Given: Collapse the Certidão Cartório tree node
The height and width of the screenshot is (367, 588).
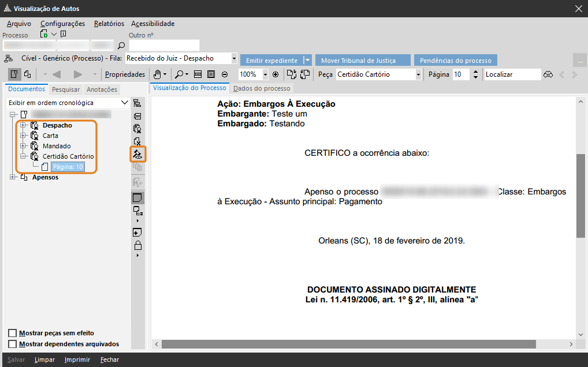Looking at the screenshot, I should tap(23, 156).
